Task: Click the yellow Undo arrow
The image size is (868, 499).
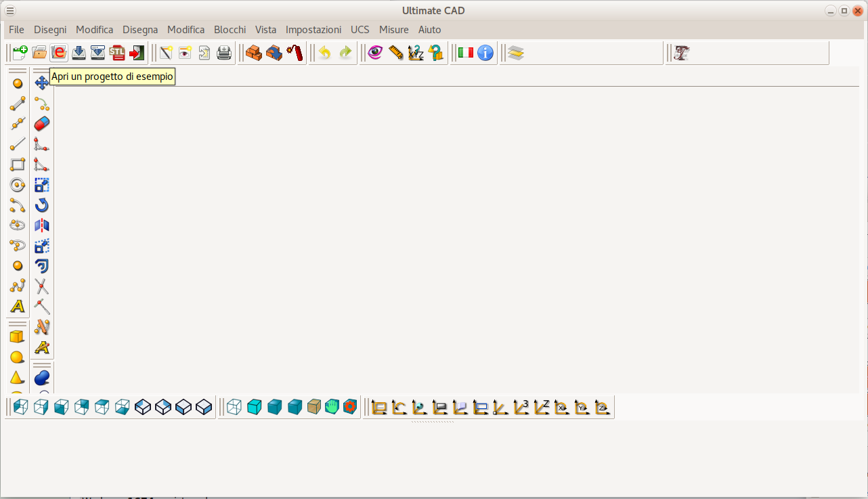Action: click(x=325, y=53)
